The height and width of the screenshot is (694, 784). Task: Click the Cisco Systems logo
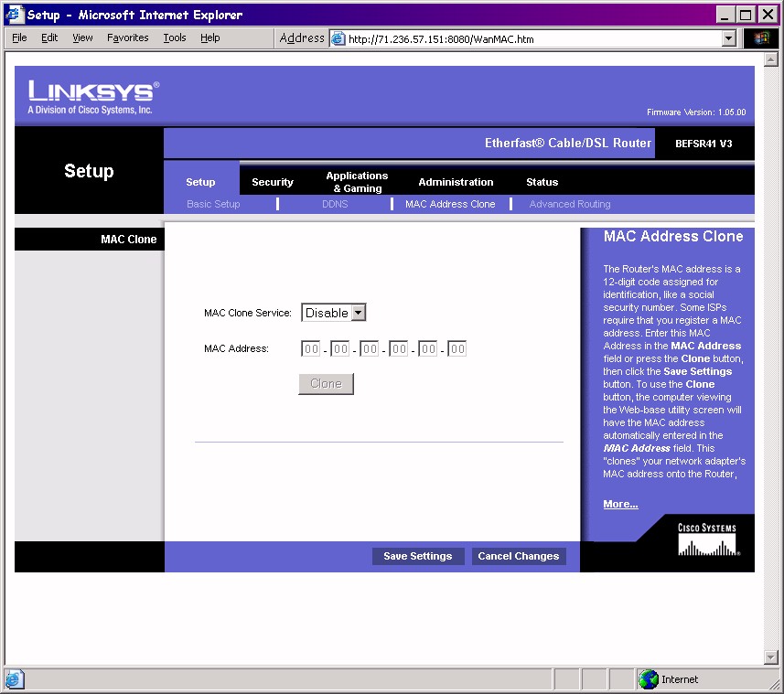[x=708, y=539]
